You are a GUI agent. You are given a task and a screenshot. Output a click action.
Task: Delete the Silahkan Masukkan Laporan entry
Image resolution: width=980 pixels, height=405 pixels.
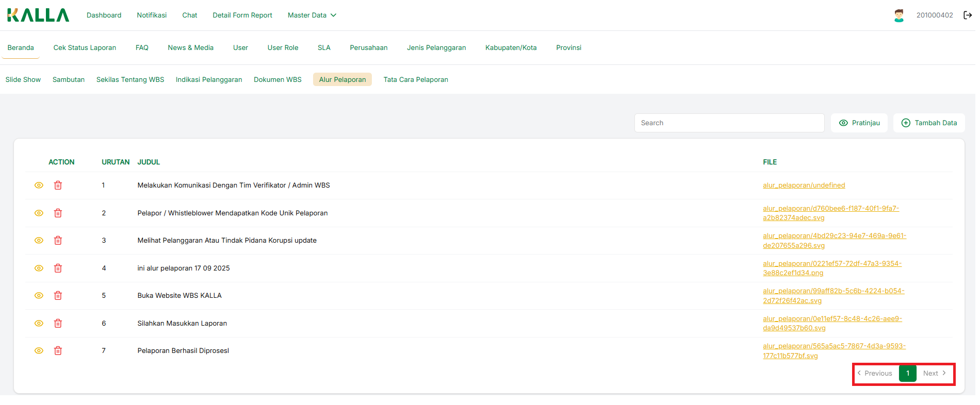click(58, 324)
